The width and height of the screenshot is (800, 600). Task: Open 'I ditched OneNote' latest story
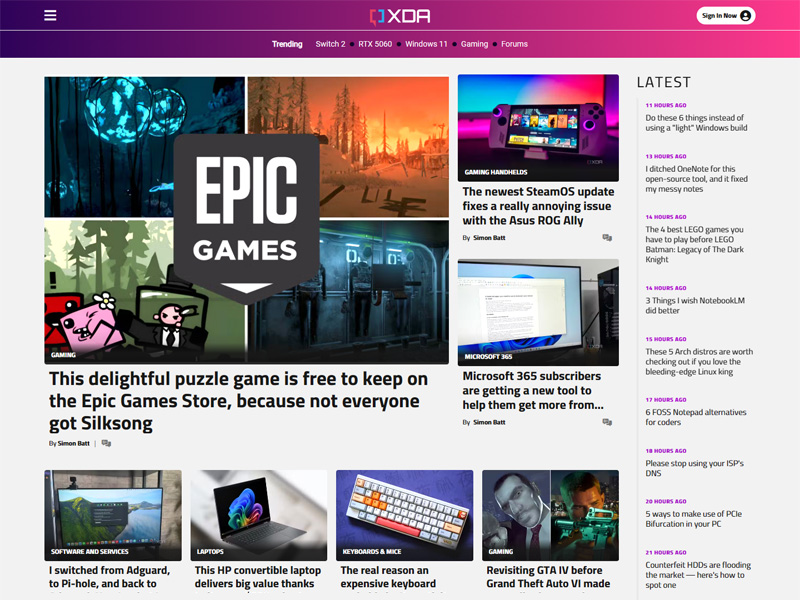tap(696, 179)
